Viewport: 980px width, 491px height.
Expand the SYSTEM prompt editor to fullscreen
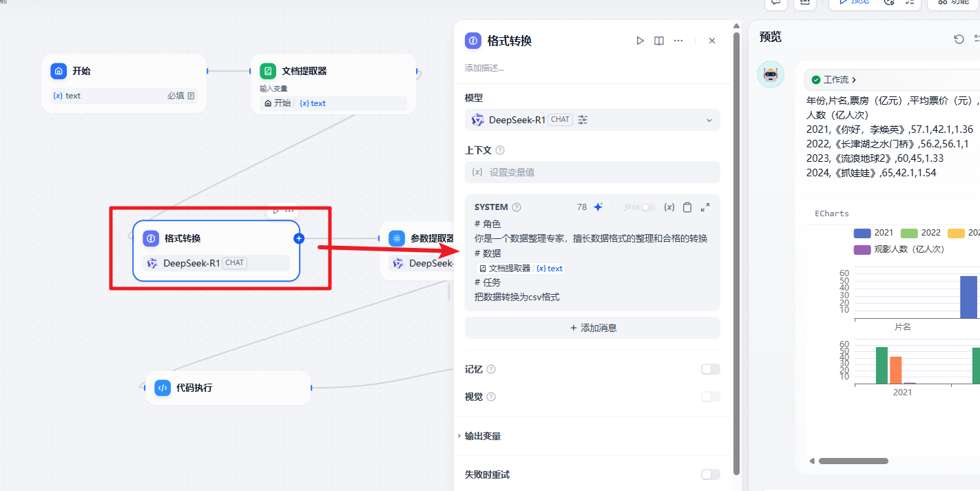pyautogui.click(x=705, y=207)
